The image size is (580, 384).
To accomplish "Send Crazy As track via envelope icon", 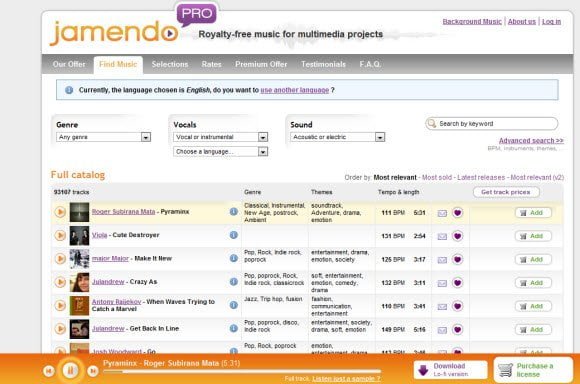I will click(x=442, y=283).
